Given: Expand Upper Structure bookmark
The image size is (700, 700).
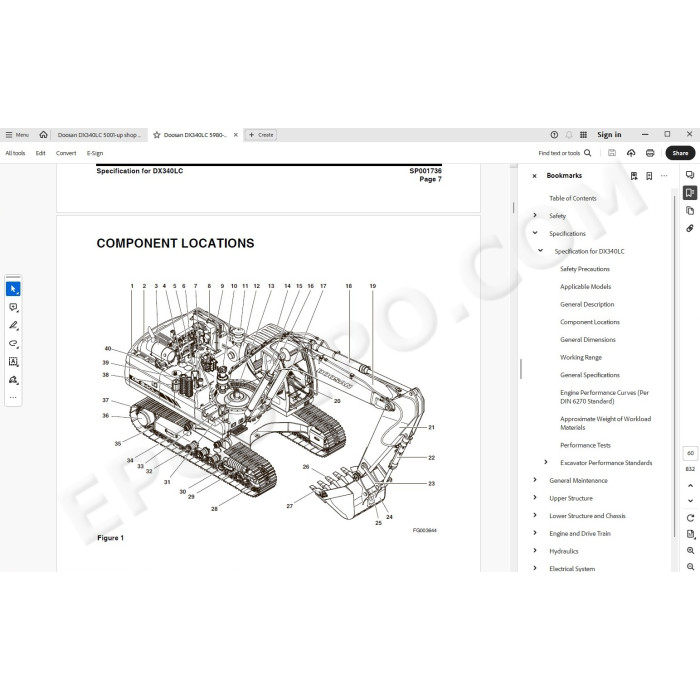Looking at the screenshot, I should (x=535, y=497).
